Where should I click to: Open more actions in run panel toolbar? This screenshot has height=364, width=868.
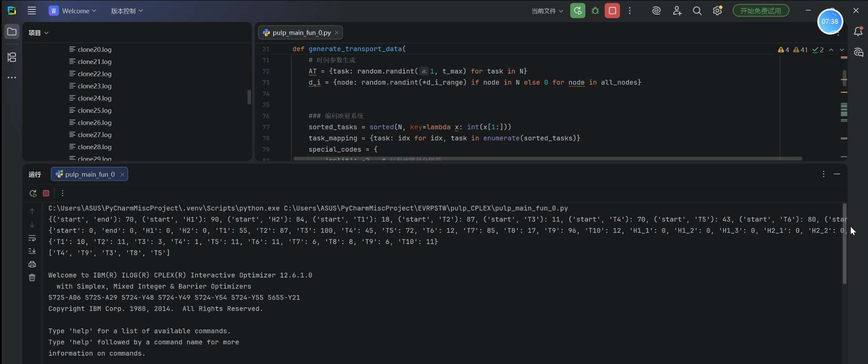[62, 193]
